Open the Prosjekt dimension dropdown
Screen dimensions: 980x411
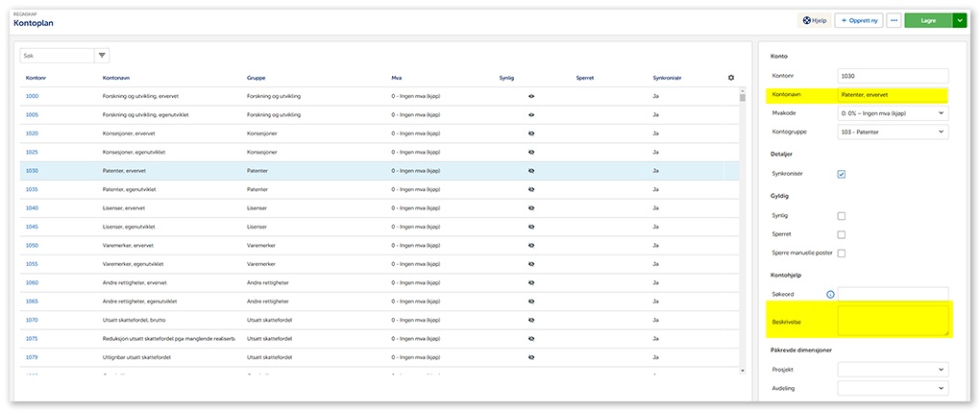pos(892,369)
